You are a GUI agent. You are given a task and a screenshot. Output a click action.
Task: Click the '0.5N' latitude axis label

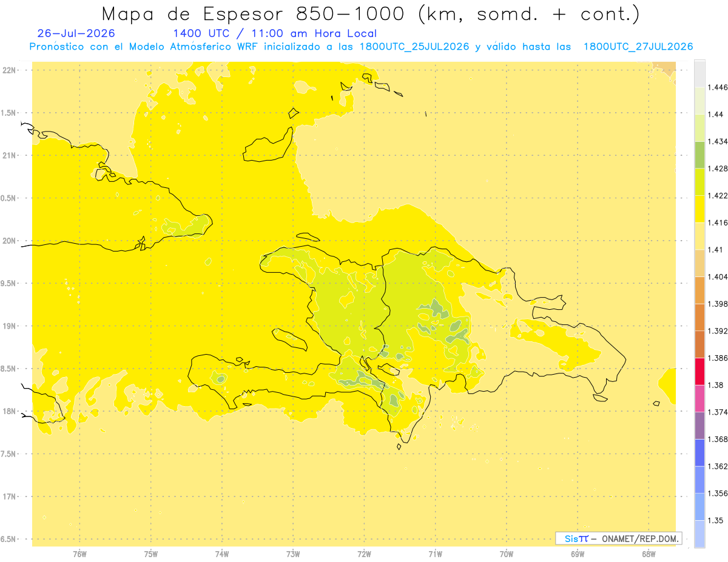click(x=9, y=198)
